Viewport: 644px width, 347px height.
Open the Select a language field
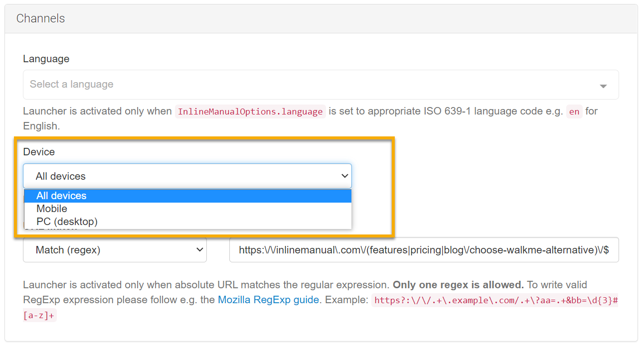coord(299,85)
